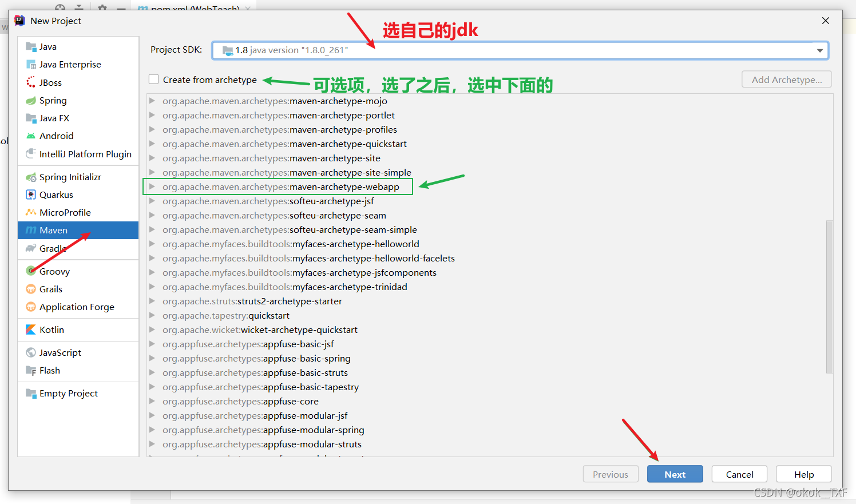Select the Java FX folder icon

[31, 118]
